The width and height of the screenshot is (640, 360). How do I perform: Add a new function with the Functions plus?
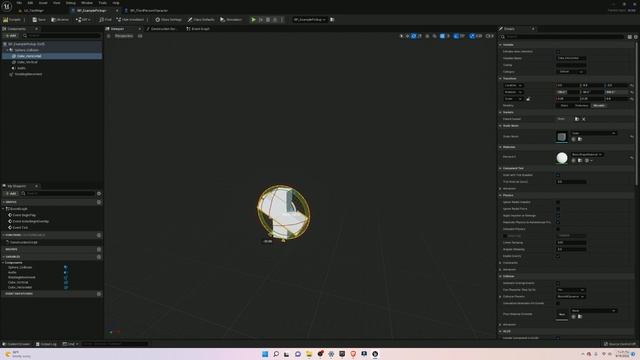coord(99,235)
